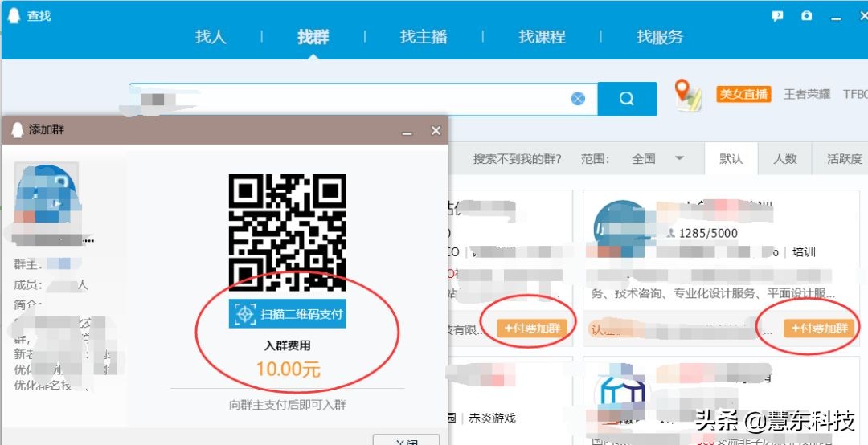Clear the search box with the X icon
The width and height of the screenshot is (868, 445).
tap(578, 99)
